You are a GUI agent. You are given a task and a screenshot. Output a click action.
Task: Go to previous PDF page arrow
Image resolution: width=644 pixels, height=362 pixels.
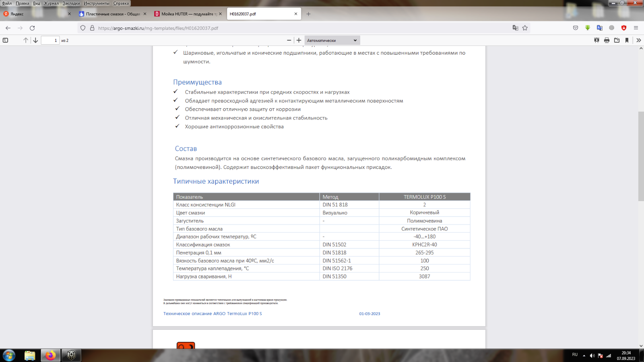26,40
